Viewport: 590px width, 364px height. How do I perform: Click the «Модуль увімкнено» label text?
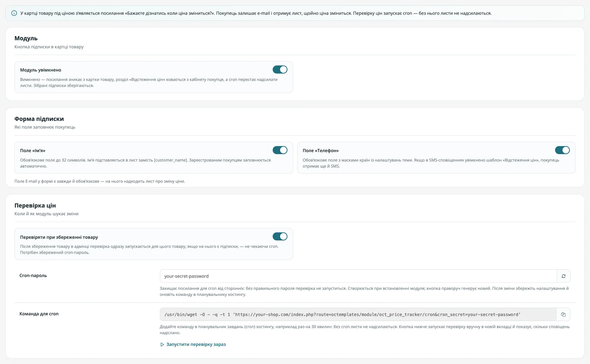point(41,70)
